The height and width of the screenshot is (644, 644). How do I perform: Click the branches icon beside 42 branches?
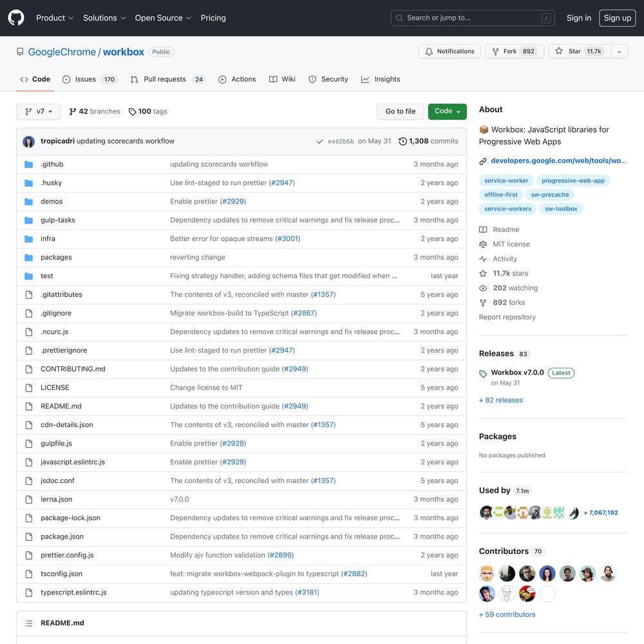tap(73, 111)
